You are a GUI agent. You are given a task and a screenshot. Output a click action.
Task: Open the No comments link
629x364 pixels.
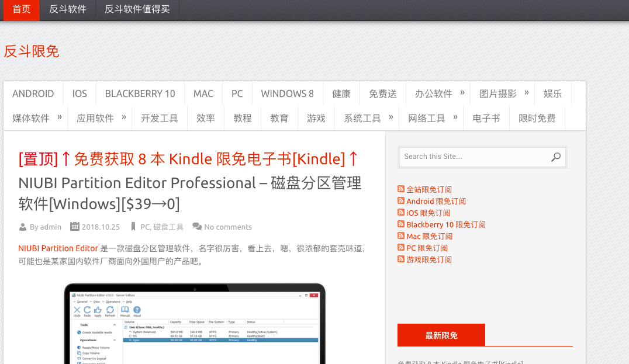[228, 227]
